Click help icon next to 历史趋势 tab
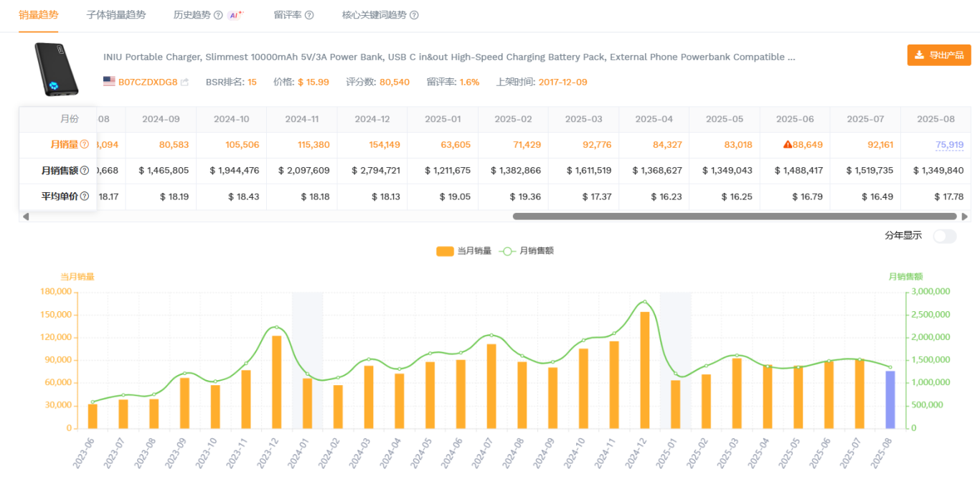The height and width of the screenshot is (479, 980). (x=218, y=15)
